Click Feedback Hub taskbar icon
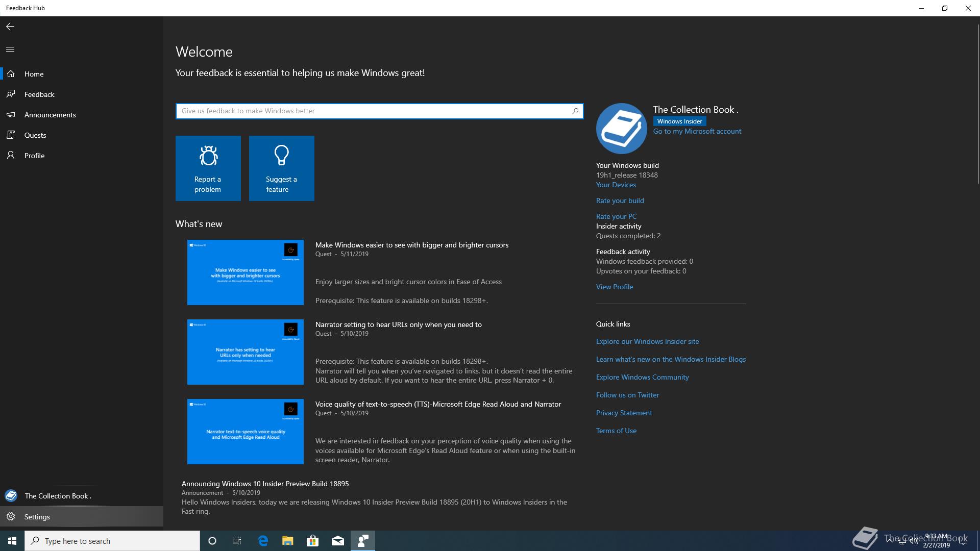Viewport: 980px width, 551px height. pyautogui.click(x=363, y=541)
